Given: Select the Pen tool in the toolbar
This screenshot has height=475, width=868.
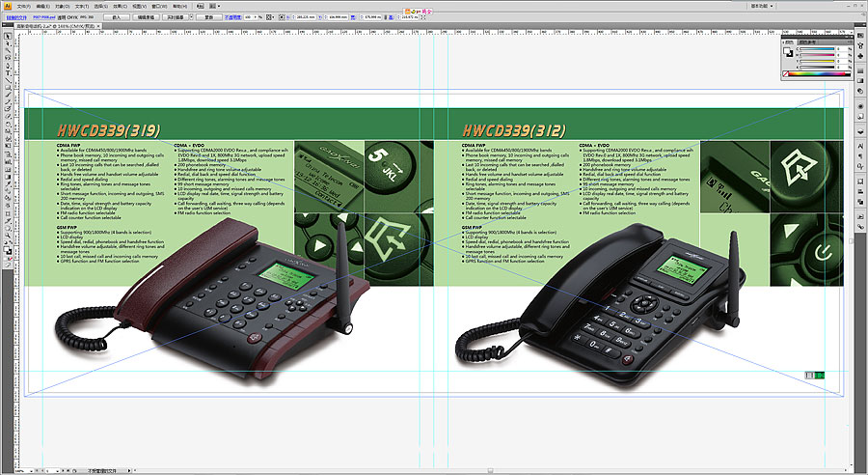Looking at the screenshot, I should (x=7, y=65).
